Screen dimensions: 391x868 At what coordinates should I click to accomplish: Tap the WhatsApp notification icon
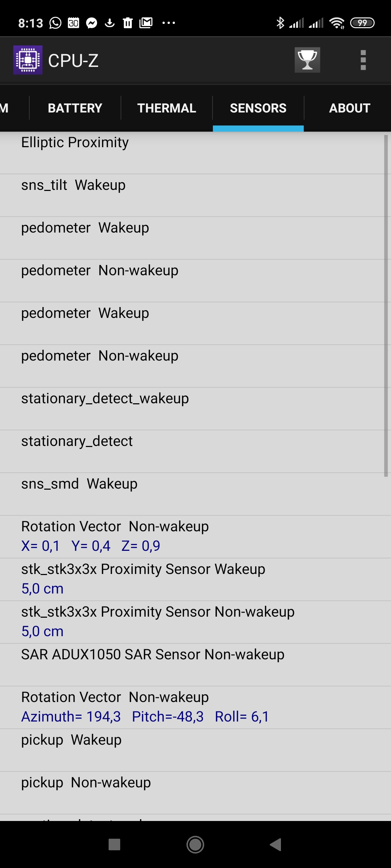click(x=55, y=23)
